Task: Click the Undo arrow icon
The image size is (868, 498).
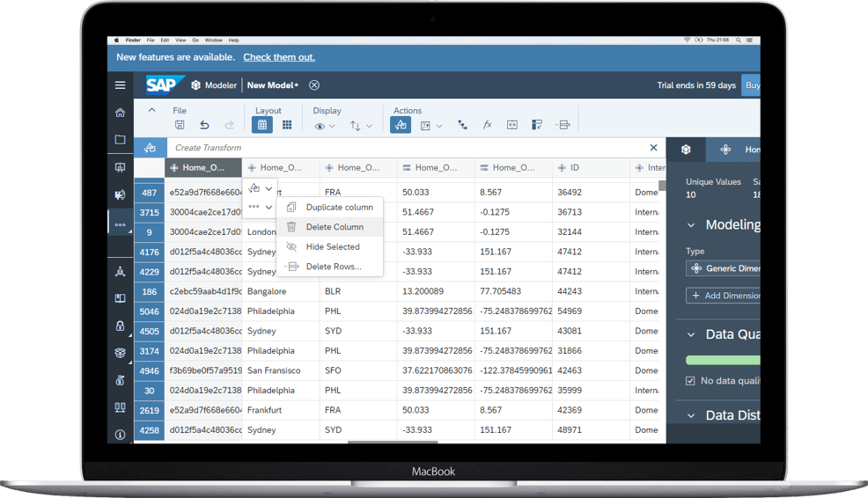Action: [x=204, y=126]
